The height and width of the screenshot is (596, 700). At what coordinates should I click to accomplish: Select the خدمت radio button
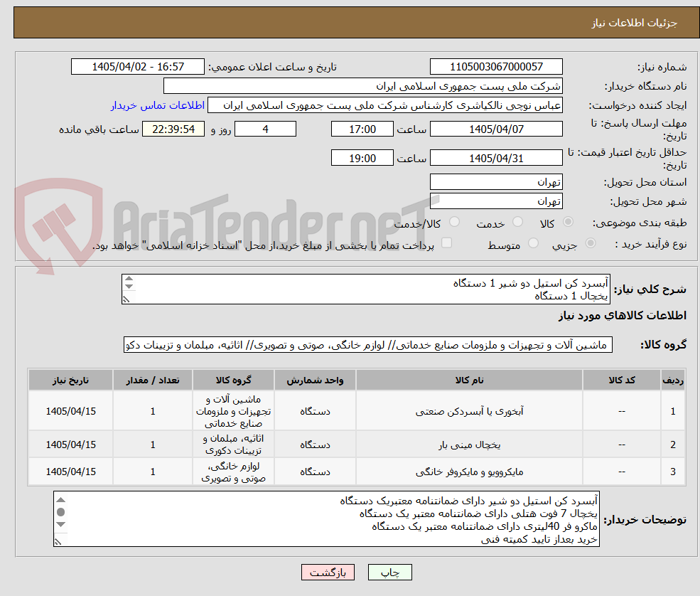click(518, 222)
